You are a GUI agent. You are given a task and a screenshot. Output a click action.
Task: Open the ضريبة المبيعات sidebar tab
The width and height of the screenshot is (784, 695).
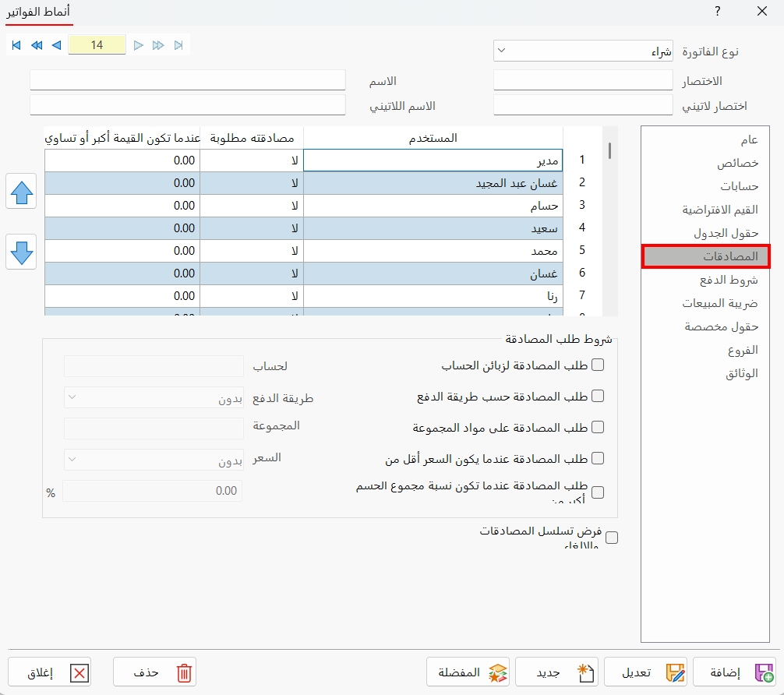tap(705, 304)
